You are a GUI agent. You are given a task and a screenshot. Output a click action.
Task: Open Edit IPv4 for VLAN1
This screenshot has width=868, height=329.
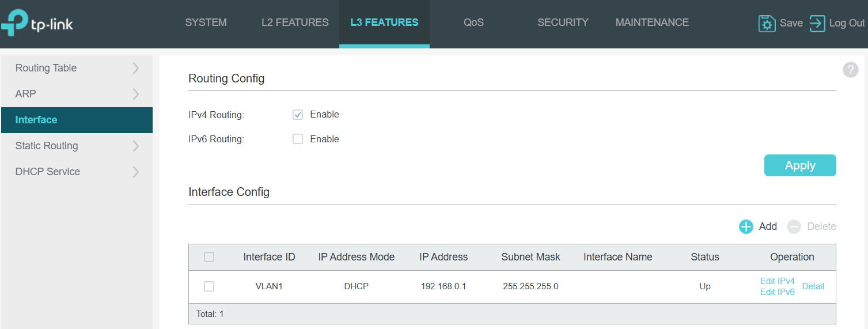coord(777,281)
